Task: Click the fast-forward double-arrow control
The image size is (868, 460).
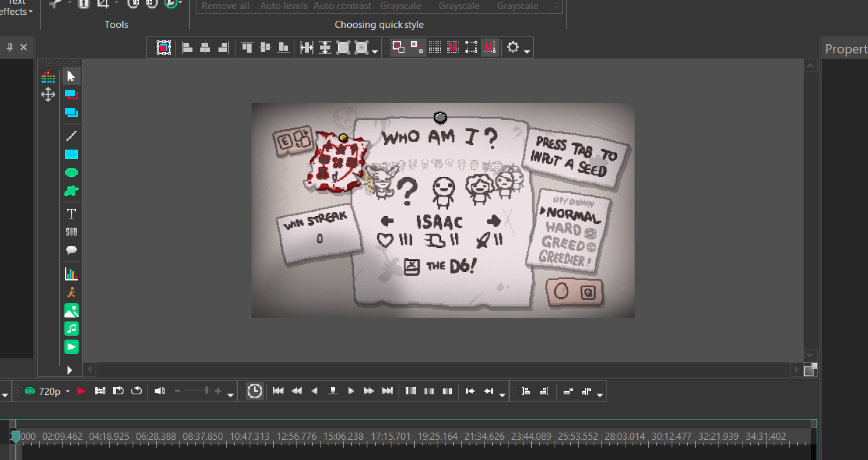Action: [x=369, y=391]
